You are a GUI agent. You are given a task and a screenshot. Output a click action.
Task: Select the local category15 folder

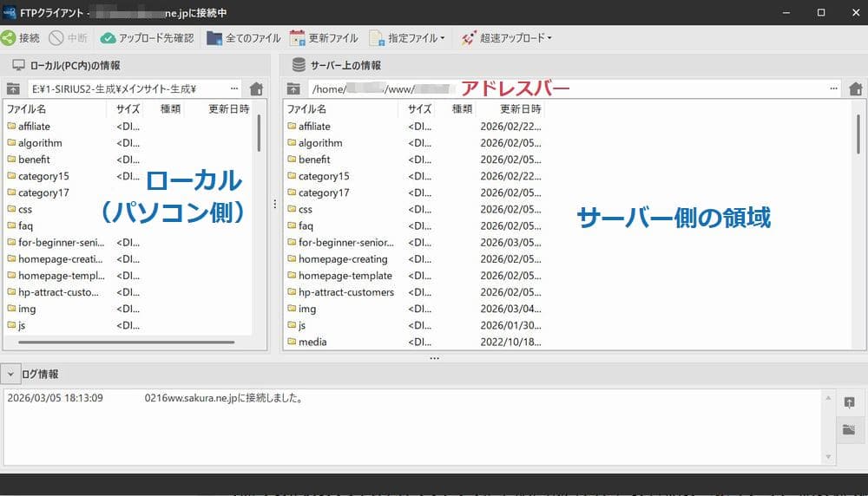(x=43, y=176)
